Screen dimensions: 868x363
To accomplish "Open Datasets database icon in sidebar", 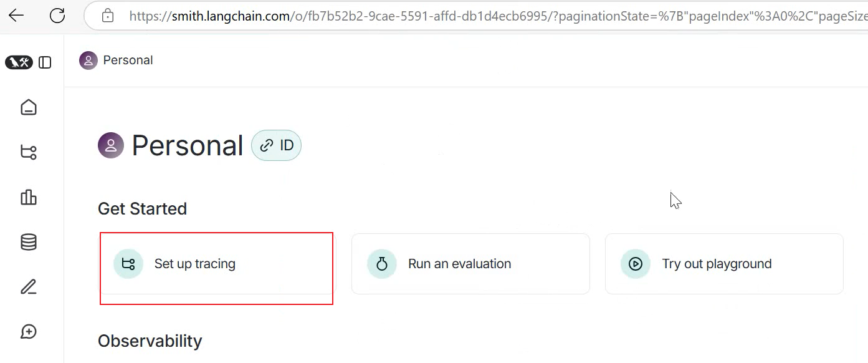I will pyautogui.click(x=29, y=242).
